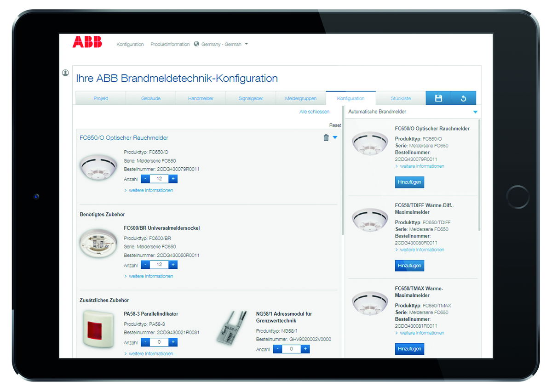Select the Meldergruppen tab
The width and height of the screenshot is (552, 392).
click(x=301, y=98)
